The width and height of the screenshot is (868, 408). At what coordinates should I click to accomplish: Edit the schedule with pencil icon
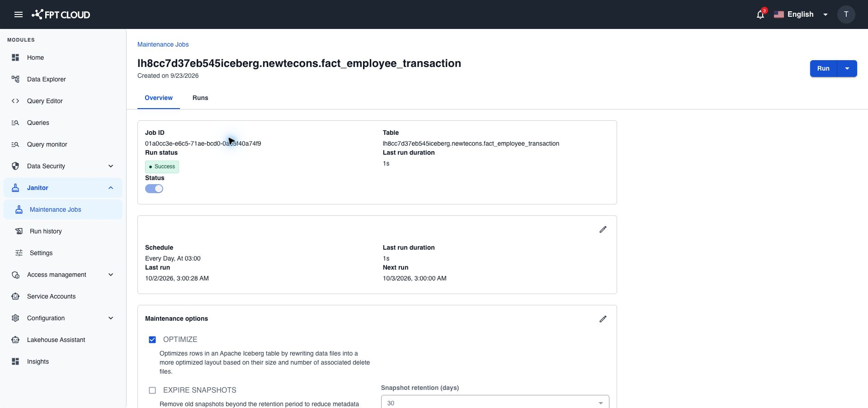(x=603, y=230)
